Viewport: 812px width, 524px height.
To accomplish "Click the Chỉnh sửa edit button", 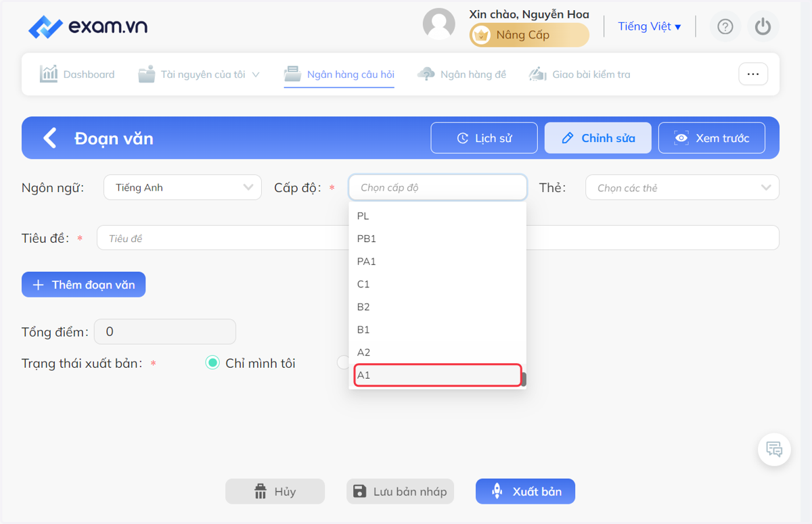I will coord(597,138).
